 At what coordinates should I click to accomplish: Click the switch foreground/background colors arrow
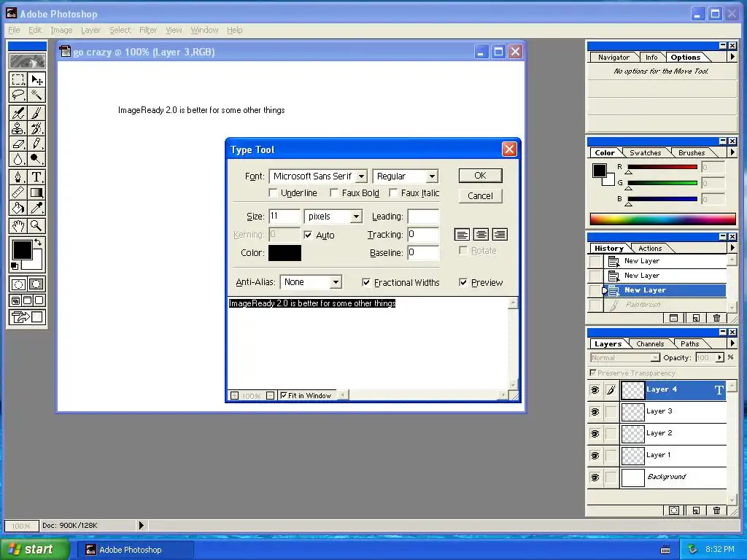point(38,242)
